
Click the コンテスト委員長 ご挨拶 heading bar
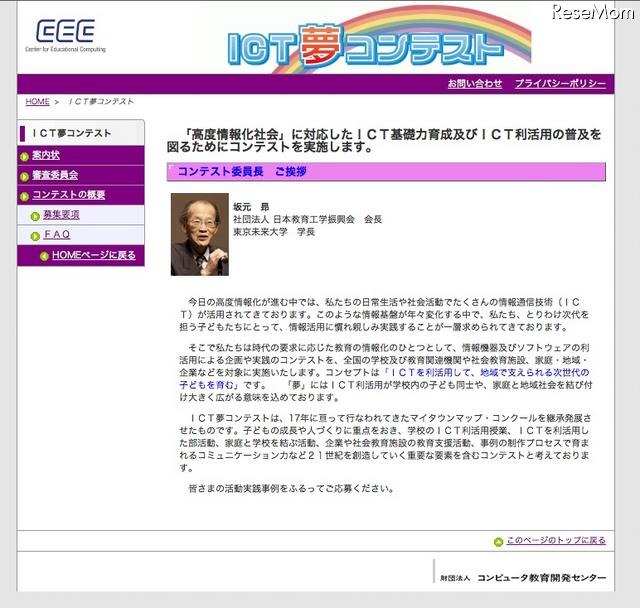pos(386,172)
